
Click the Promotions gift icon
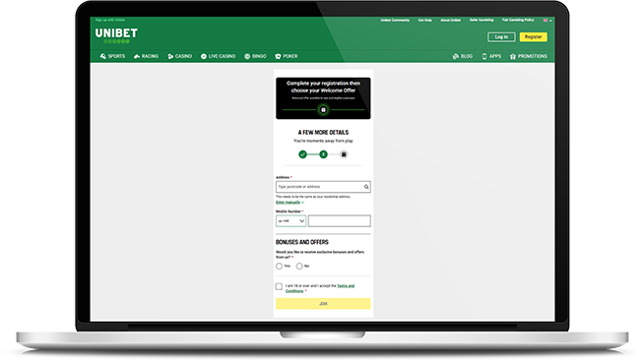[513, 56]
